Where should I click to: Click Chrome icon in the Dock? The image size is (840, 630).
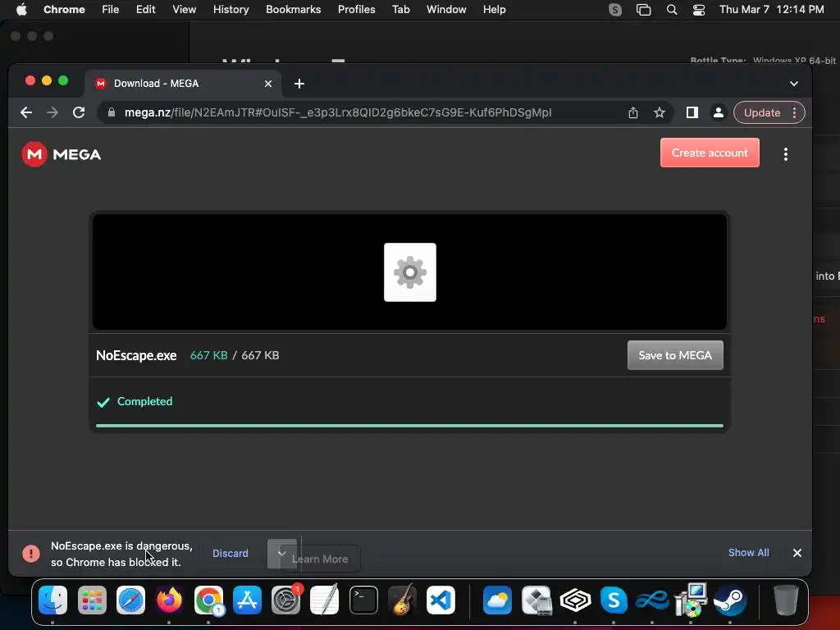(208, 600)
